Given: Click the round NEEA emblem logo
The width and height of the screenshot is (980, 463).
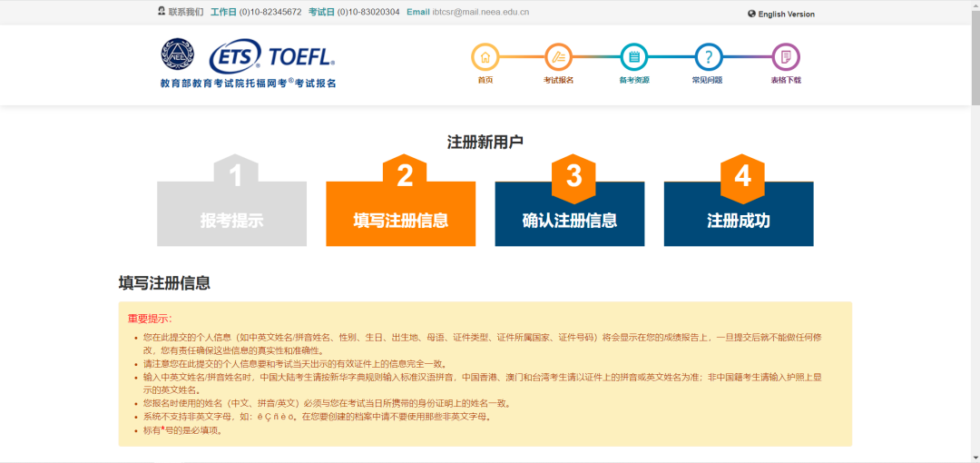Looking at the screenshot, I should point(178,54).
